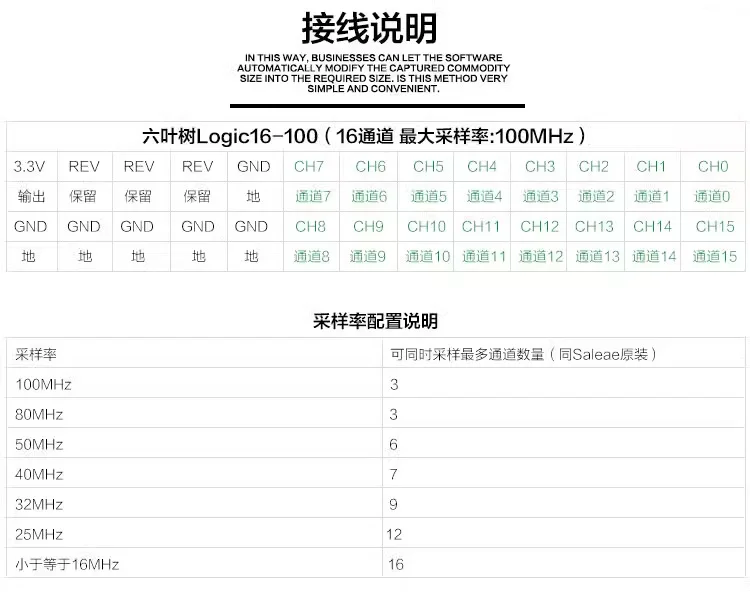The height and width of the screenshot is (606, 750).
Task: Click the 'CH3' cell
Action: click(540, 166)
